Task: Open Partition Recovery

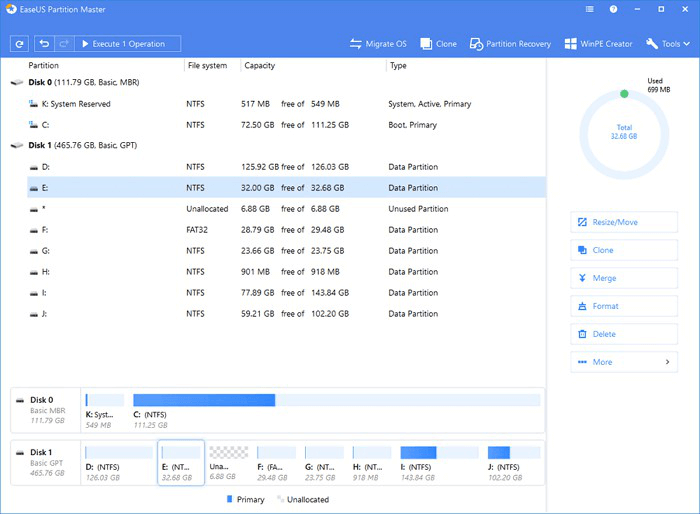Action: (x=511, y=44)
